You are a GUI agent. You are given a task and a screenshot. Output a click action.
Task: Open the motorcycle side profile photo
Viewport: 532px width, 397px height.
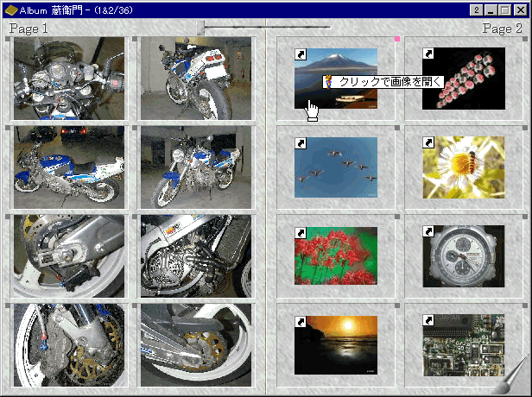tap(69, 167)
